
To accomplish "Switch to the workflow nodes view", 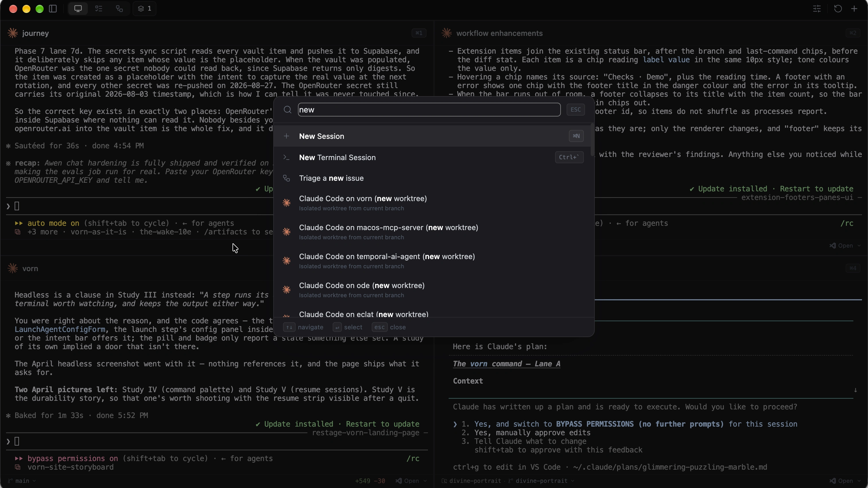I will (x=119, y=8).
